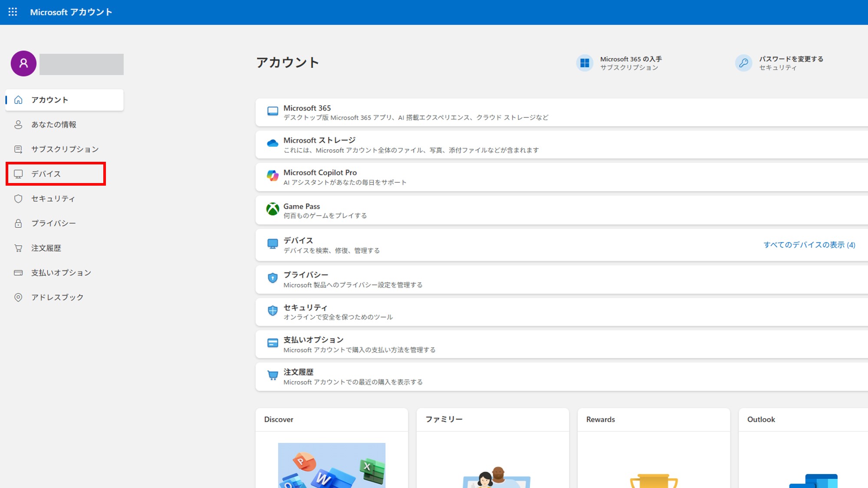Click the monitor icon for デバイス sidebar
Viewport: 868px width, 488px height.
(18, 174)
